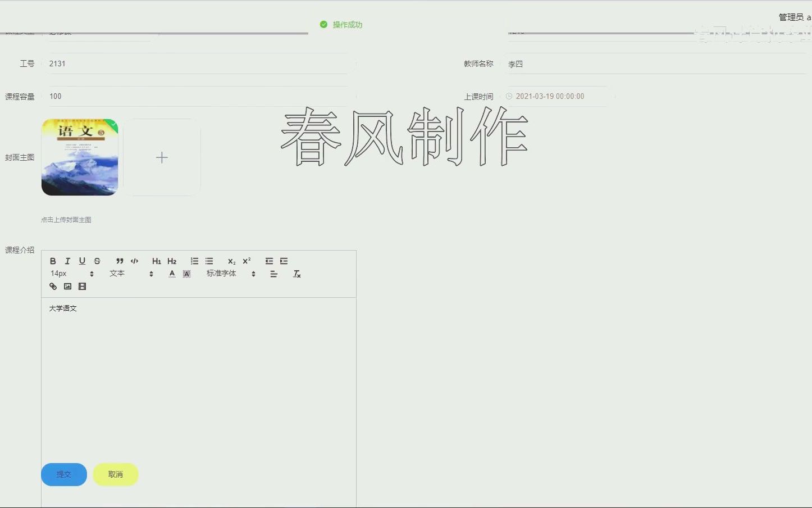Decrease indent of the paragraph
812x508 pixels.
(269, 261)
